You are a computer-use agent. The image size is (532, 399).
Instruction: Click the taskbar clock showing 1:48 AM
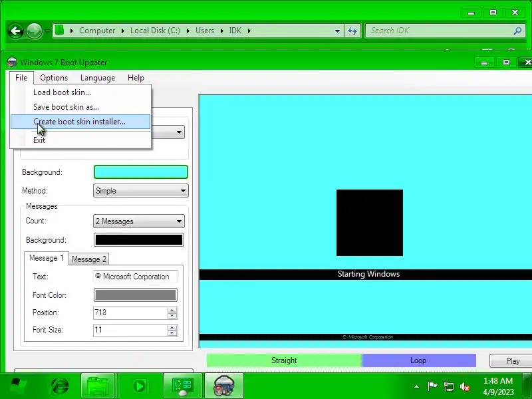[x=497, y=386]
